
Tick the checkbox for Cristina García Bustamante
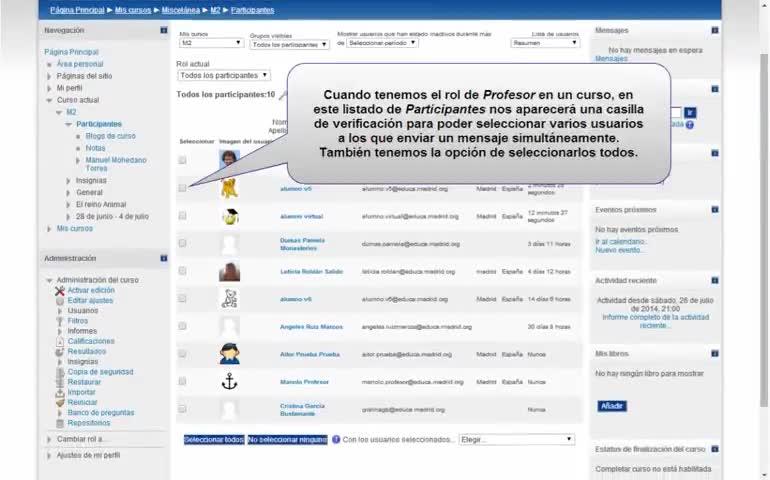pyautogui.click(x=182, y=409)
